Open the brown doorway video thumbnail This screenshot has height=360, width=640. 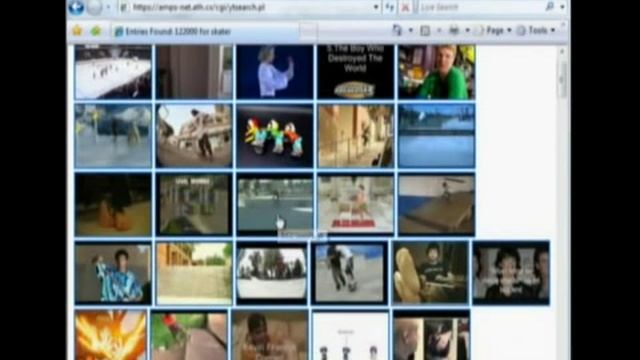click(194, 71)
